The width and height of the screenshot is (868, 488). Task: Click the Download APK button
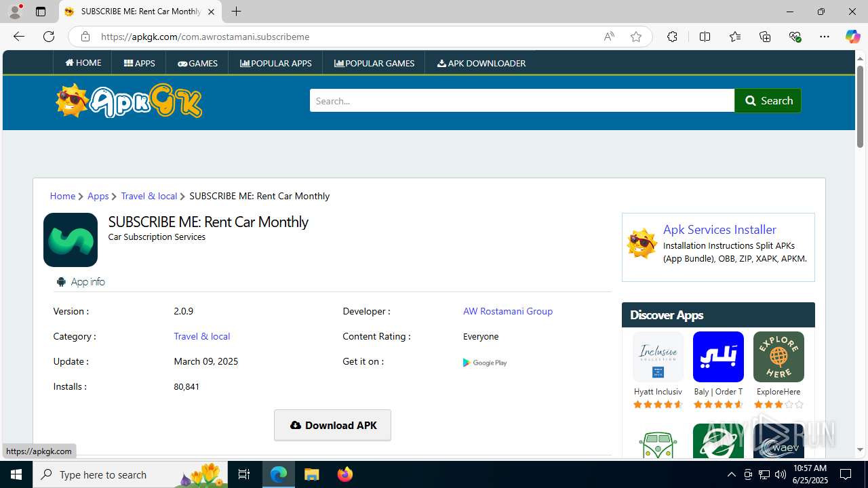click(x=332, y=425)
